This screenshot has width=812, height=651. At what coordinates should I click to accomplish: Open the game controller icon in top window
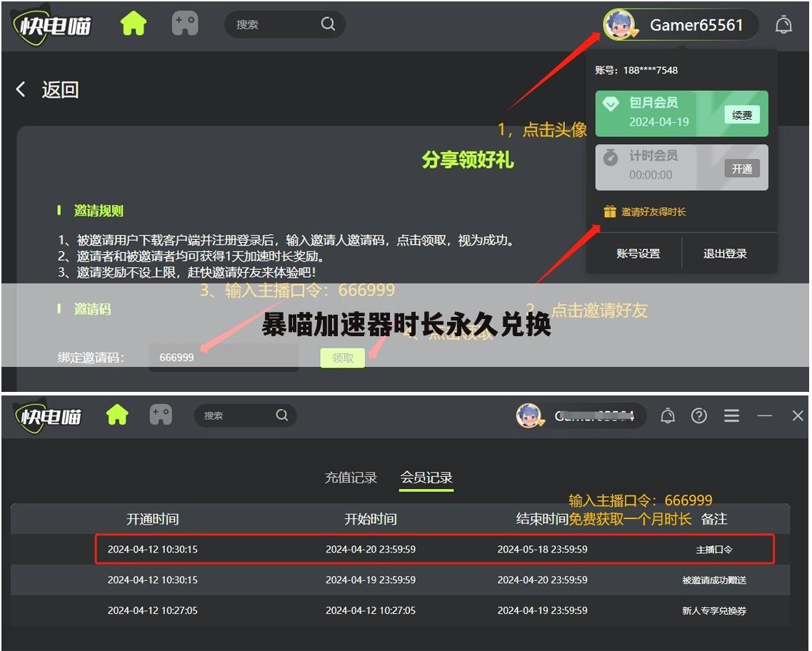(x=185, y=24)
